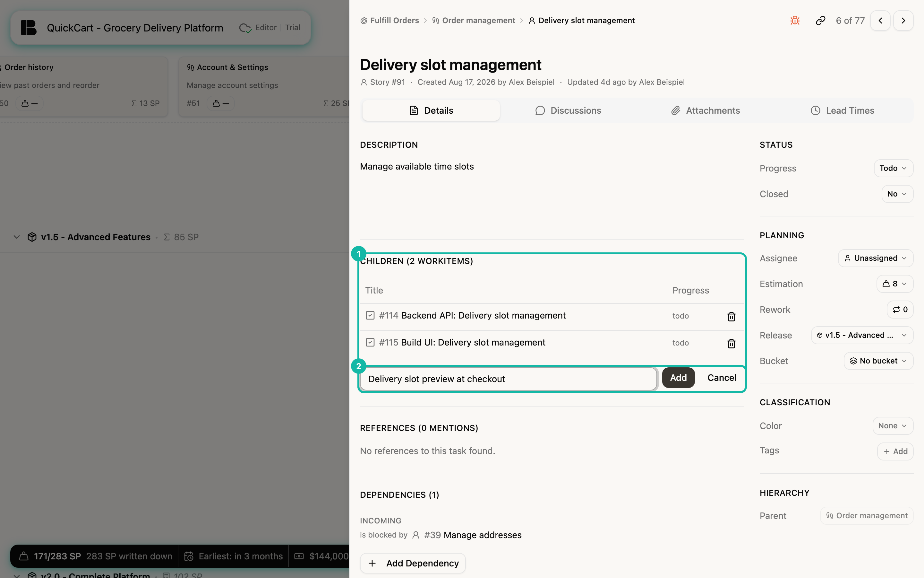Open Order management parent link
The height and width of the screenshot is (578, 924).
866,516
